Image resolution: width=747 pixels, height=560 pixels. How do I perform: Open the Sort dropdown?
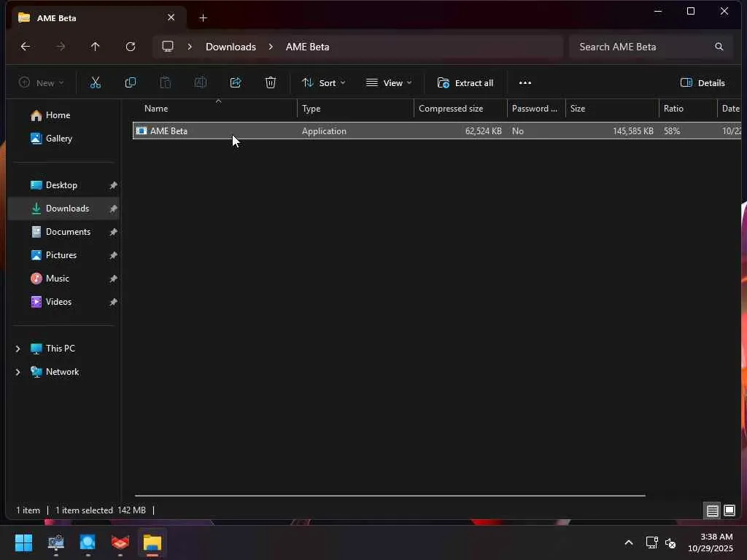tap(323, 83)
